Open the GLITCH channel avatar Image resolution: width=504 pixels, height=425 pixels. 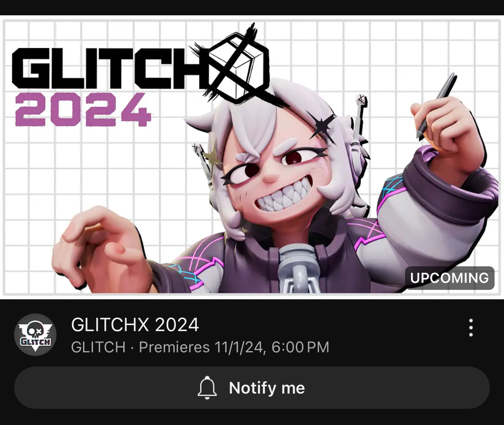point(35,335)
